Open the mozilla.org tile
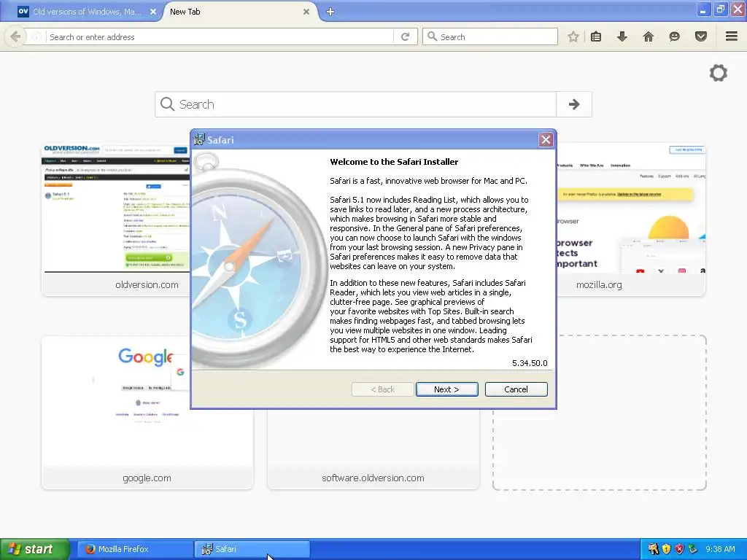The image size is (747, 560). tap(631, 219)
